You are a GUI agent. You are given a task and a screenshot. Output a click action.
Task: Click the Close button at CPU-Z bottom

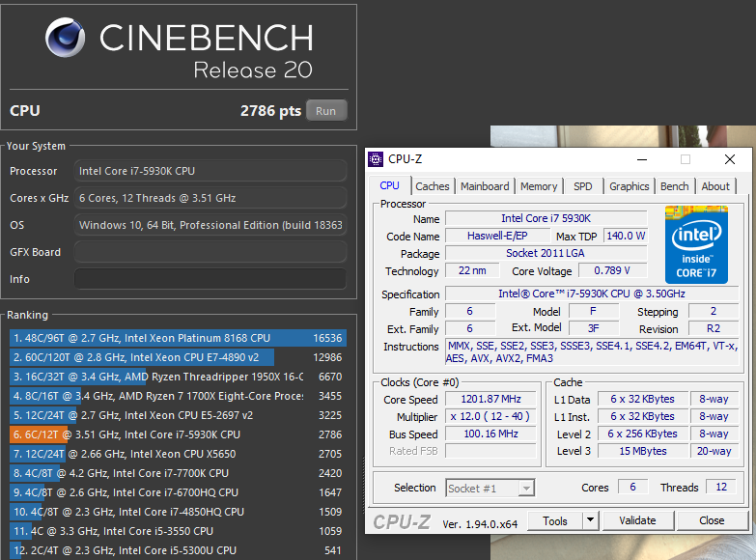coord(712,520)
